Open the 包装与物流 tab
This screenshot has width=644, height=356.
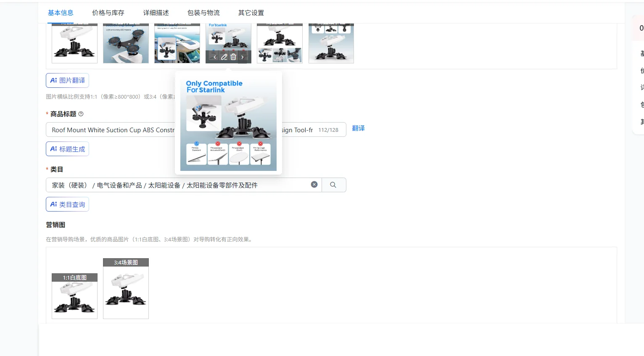[203, 13]
